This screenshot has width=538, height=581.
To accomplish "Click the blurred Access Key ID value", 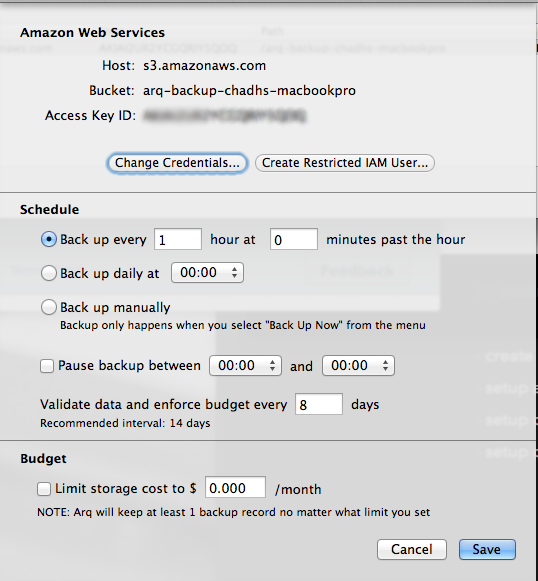I will pos(225,116).
